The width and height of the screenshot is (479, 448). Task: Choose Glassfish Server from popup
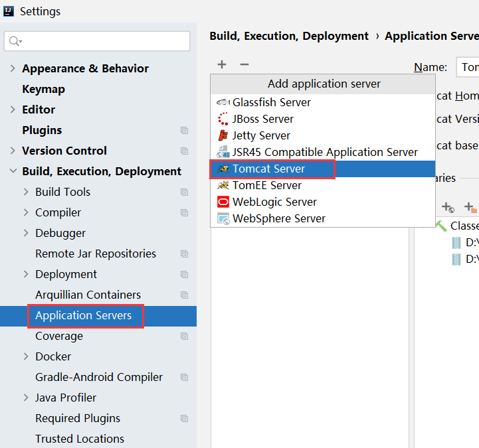(323, 102)
